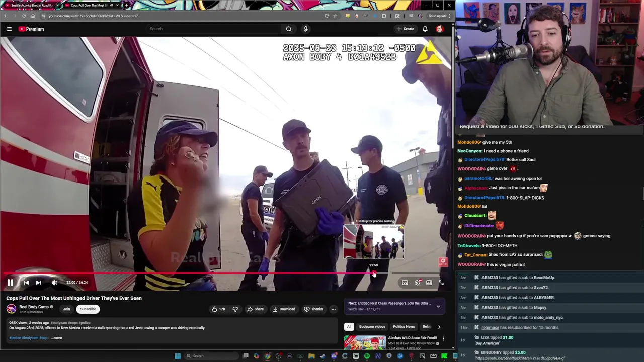The height and width of the screenshot is (362, 644).
Task: Expand the description with ...more
Action: (56, 338)
